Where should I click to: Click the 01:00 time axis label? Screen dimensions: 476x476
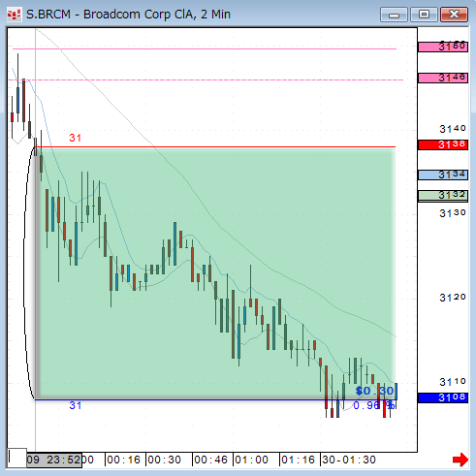251,460
